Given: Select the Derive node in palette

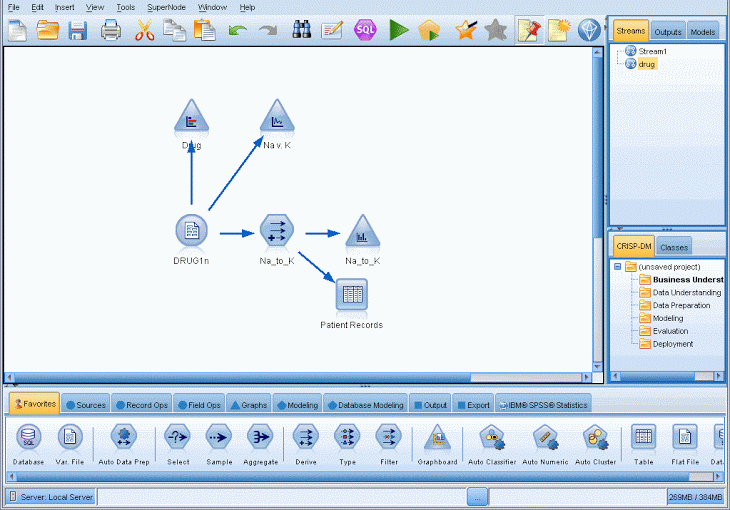Looking at the screenshot, I should click(x=305, y=444).
